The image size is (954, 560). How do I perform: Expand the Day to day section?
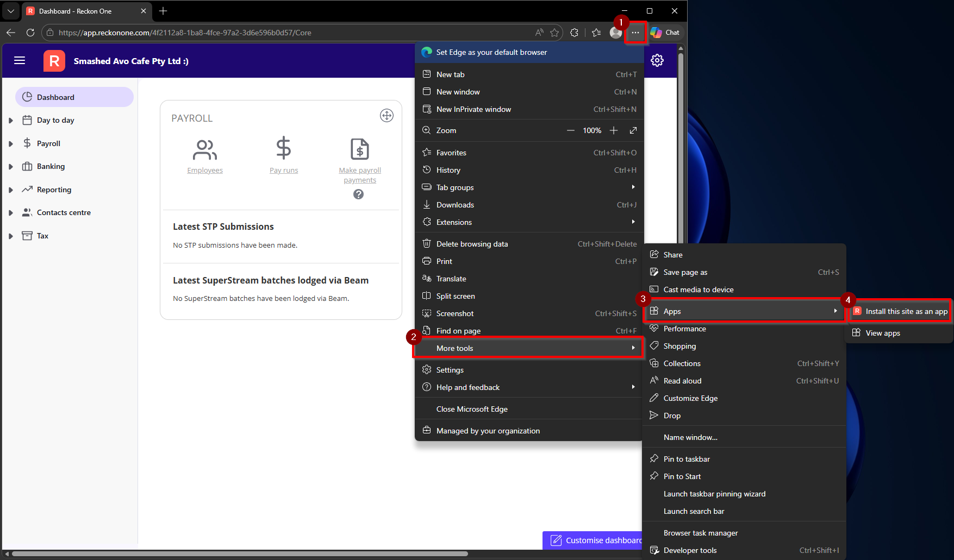coord(11,121)
